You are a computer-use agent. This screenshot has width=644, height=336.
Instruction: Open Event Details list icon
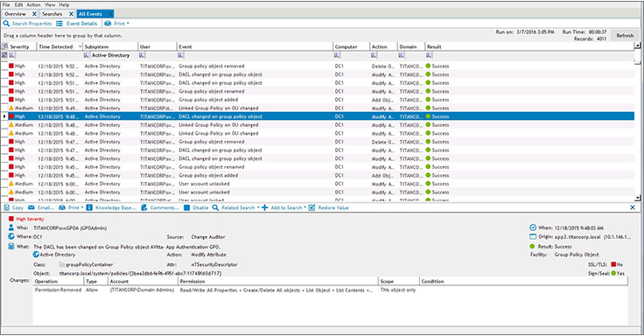click(59, 24)
